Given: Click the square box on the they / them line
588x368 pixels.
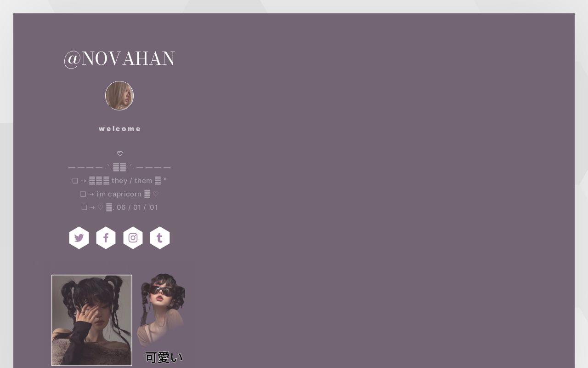Looking at the screenshot, I should tap(75, 181).
